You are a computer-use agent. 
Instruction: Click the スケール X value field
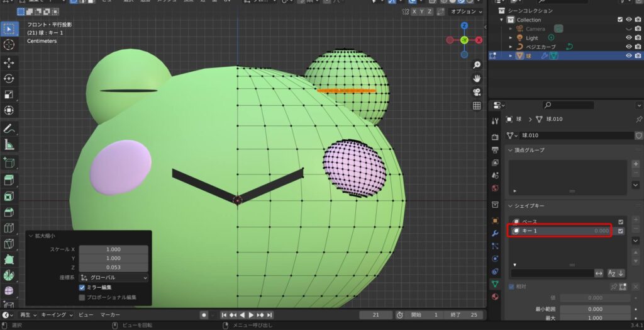[x=113, y=249]
